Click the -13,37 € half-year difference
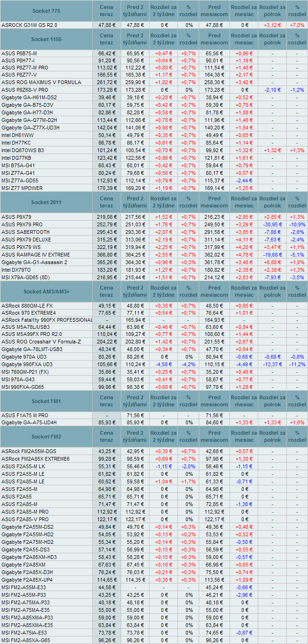Image resolution: width=308 pixels, height=644 pixels. tap(272, 365)
